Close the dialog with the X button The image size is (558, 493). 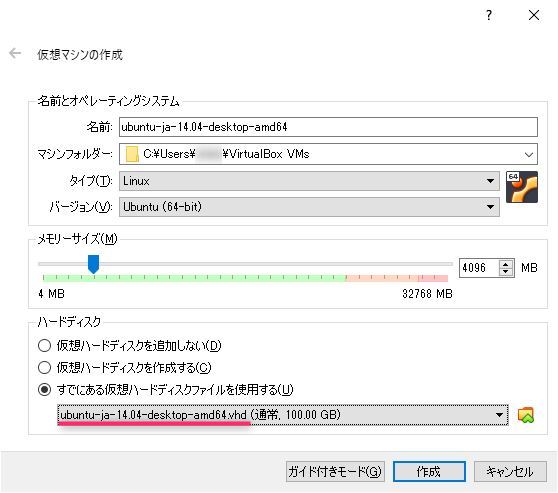[534, 15]
